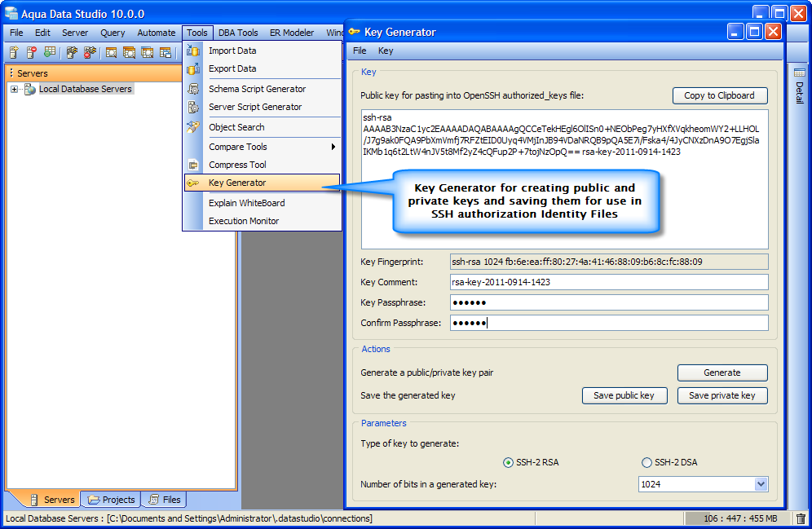The height and width of the screenshot is (529, 812).
Task: Open the ER Modeler menu
Action: (x=292, y=33)
